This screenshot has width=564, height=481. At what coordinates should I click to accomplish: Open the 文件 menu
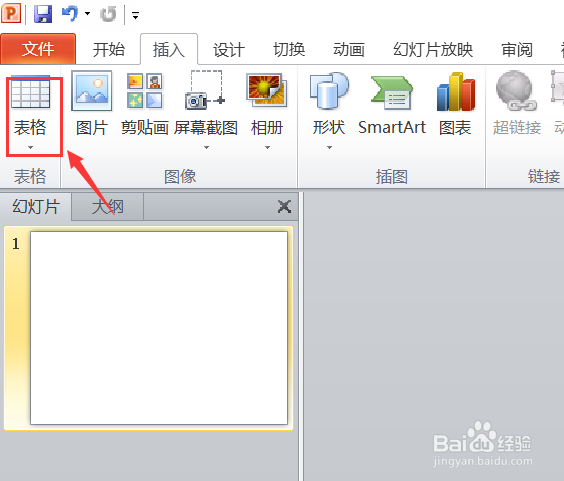[38, 49]
